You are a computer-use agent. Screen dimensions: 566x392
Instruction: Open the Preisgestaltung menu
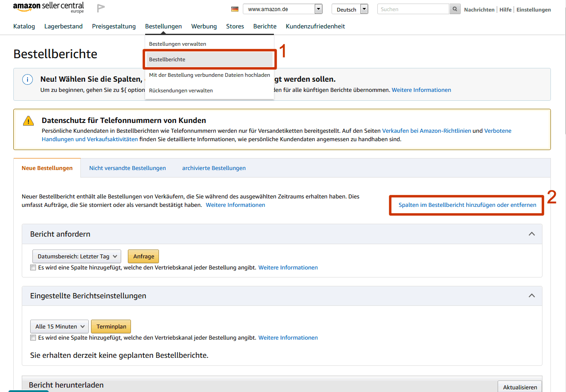pos(114,26)
